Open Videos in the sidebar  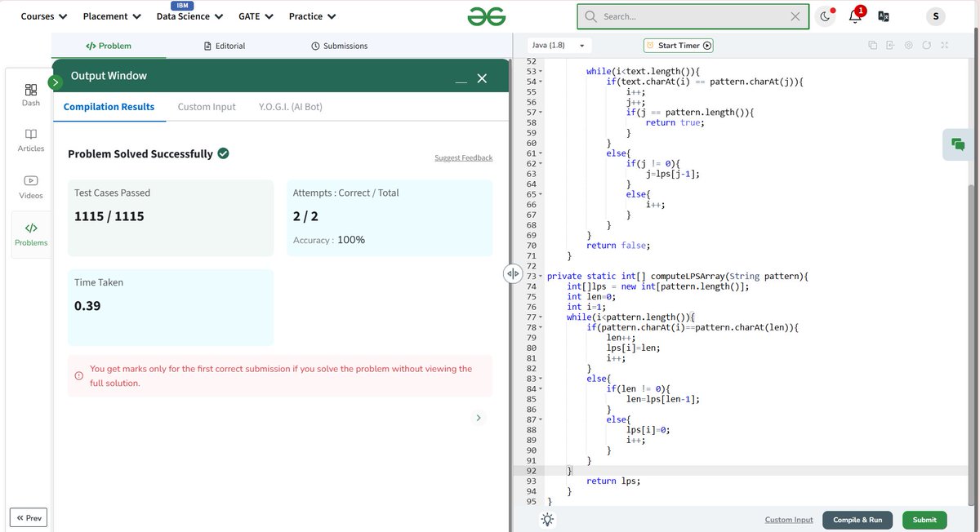click(31, 188)
